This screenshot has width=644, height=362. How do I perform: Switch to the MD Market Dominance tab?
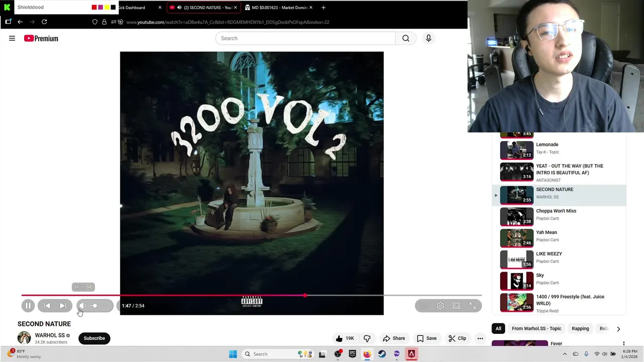[278, 8]
